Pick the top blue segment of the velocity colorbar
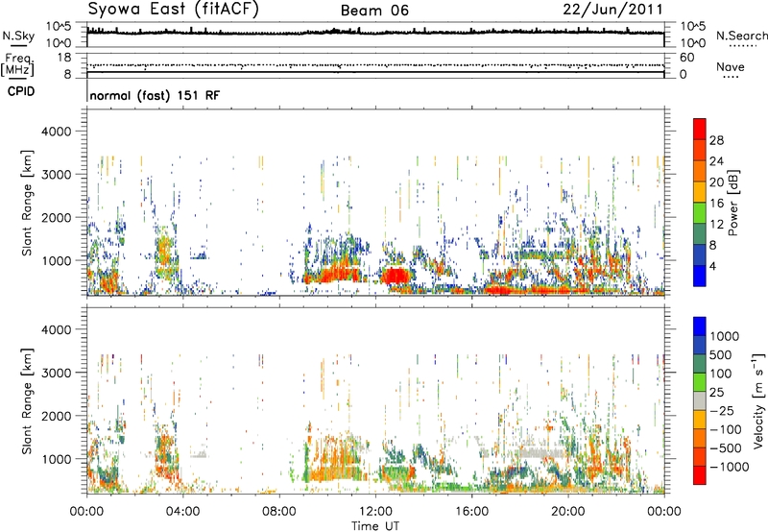Screen dimensions: 768x532 point(700,326)
